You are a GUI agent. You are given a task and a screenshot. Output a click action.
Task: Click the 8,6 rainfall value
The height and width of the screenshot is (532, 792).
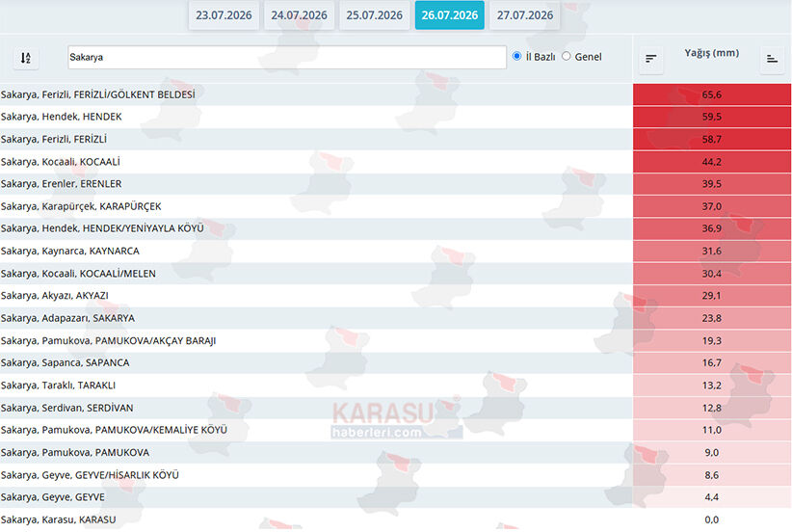click(712, 475)
